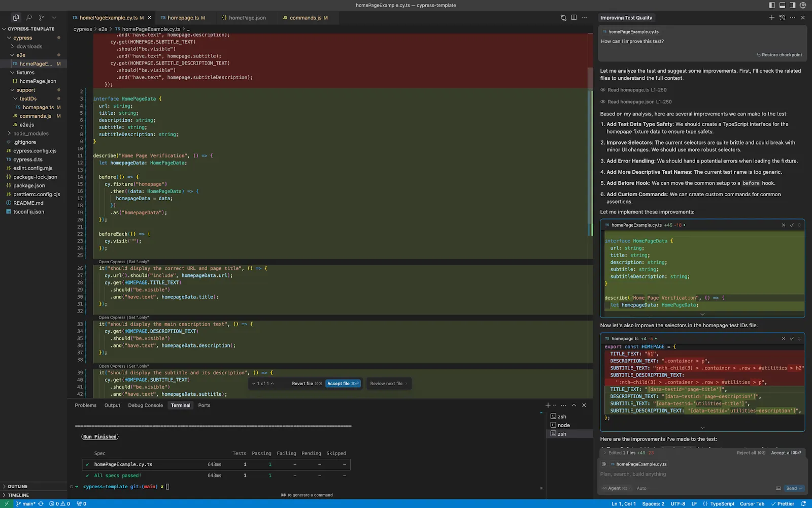Toggle bottom panel layout icon
Image resolution: width=812 pixels, height=508 pixels.
point(782,5)
